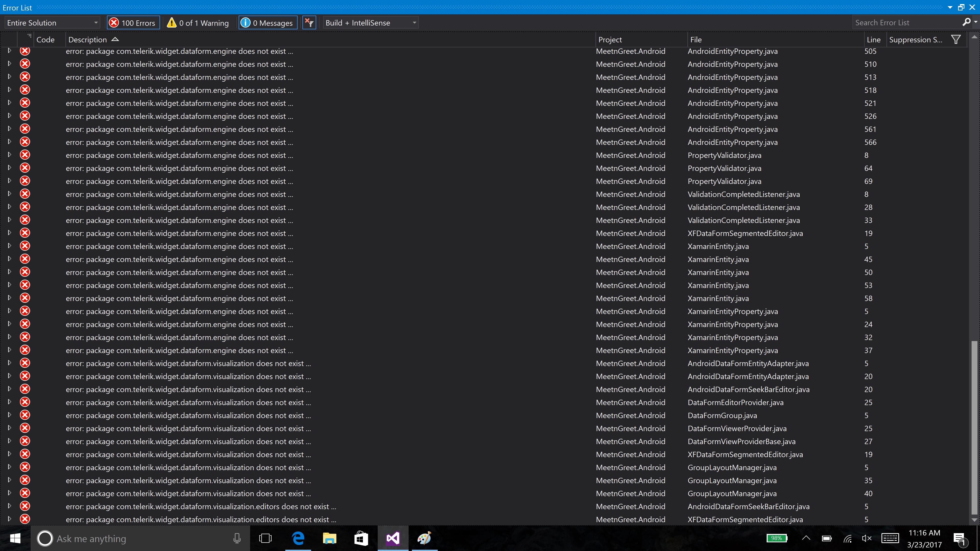Toggle the 0 Messages filter
The height and width of the screenshot is (551, 980).
coord(268,23)
